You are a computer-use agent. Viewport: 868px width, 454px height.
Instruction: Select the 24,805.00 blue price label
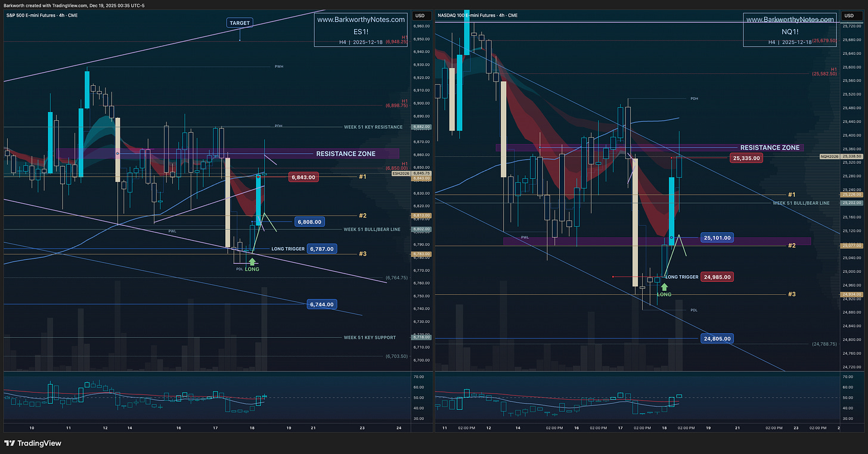[x=716, y=338]
